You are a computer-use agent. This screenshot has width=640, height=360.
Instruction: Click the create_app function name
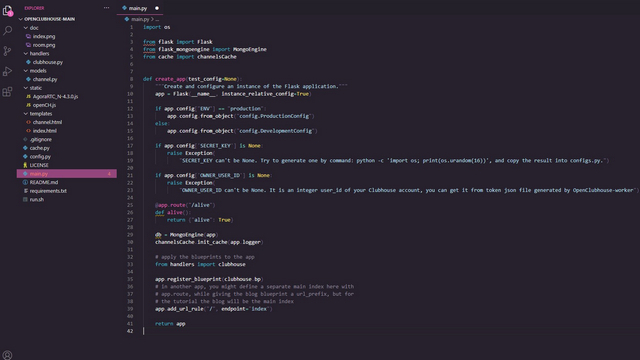click(x=170, y=79)
